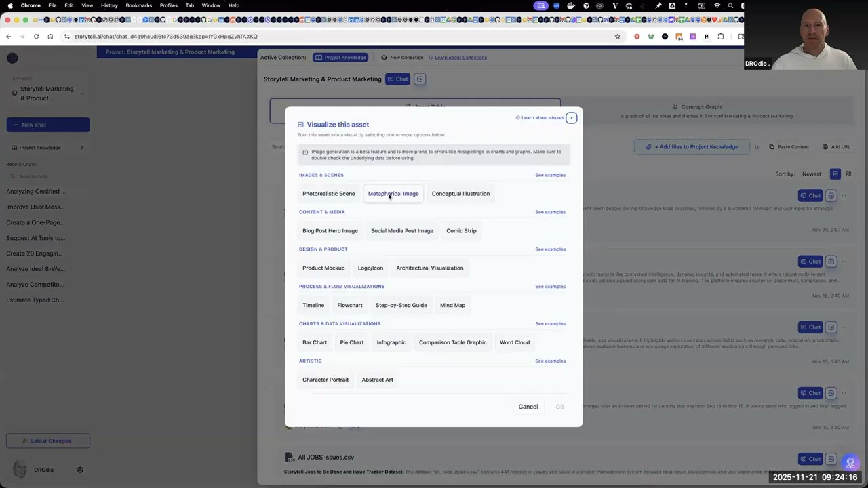The image size is (868, 488).
Task: Select the Mind Map option
Action: [452, 306]
